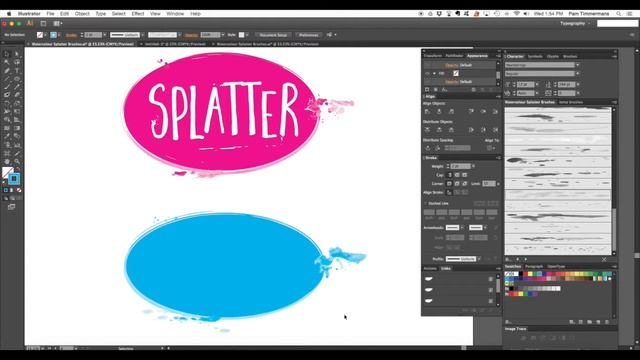This screenshot has width=640, height=360.
Task: Open the Object menu
Action: click(82, 13)
